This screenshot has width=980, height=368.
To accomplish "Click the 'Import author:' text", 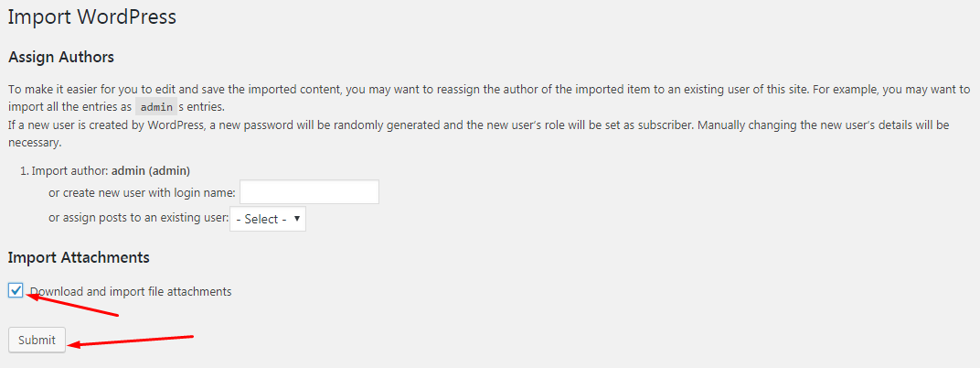I will [x=69, y=170].
